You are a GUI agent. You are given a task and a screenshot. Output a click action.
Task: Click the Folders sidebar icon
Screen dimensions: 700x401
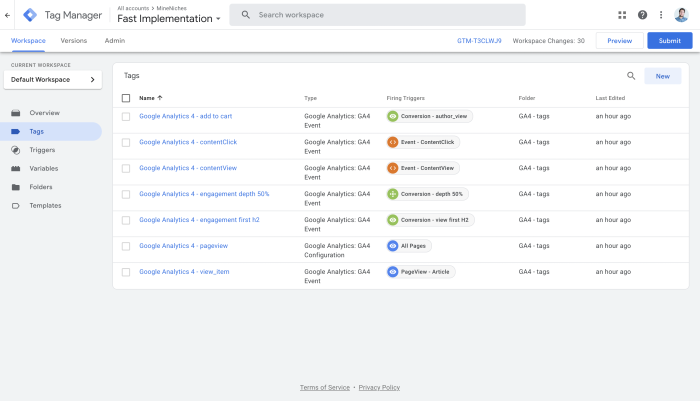pyautogui.click(x=16, y=187)
